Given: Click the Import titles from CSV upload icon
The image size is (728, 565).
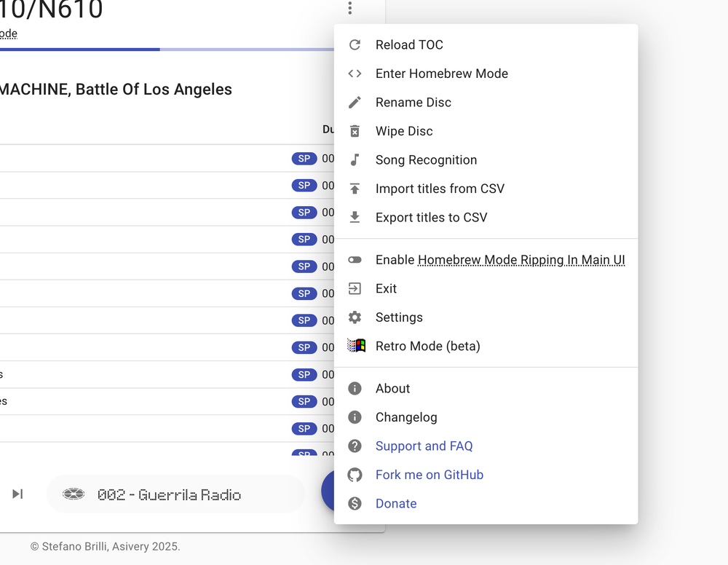Looking at the screenshot, I should [355, 189].
